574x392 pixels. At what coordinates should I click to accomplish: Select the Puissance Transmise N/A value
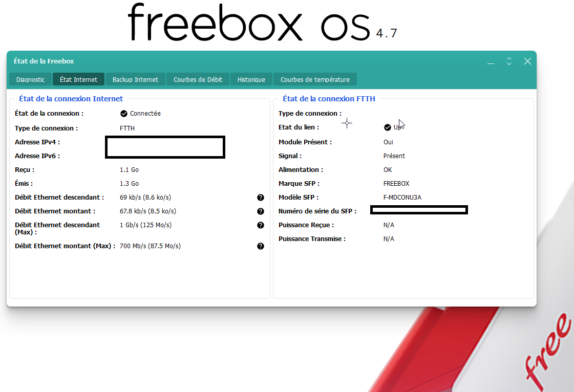389,239
